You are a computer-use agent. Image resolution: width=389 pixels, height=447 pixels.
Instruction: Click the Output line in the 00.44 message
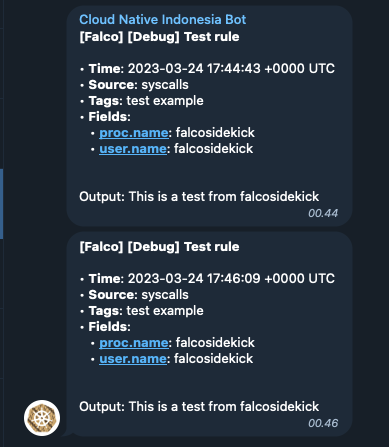click(x=199, y=197)
